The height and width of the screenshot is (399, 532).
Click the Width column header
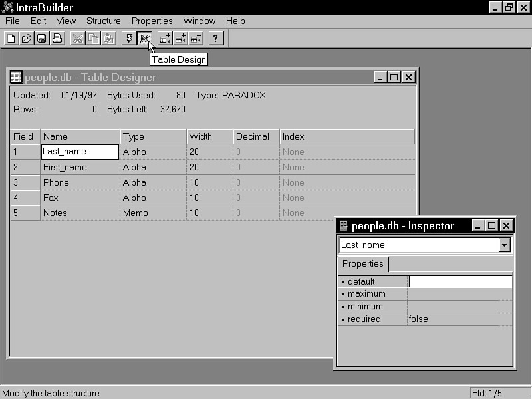[209, 136]
